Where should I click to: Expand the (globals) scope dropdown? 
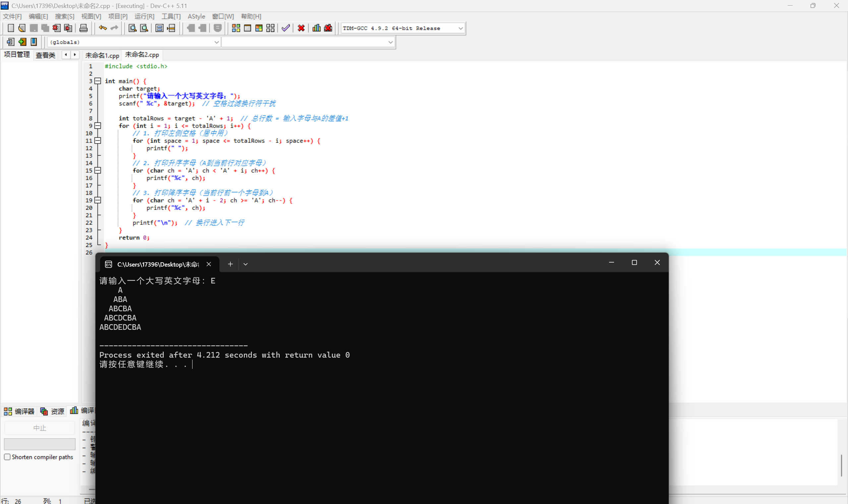pyautogui.click(x=216, y=42)
